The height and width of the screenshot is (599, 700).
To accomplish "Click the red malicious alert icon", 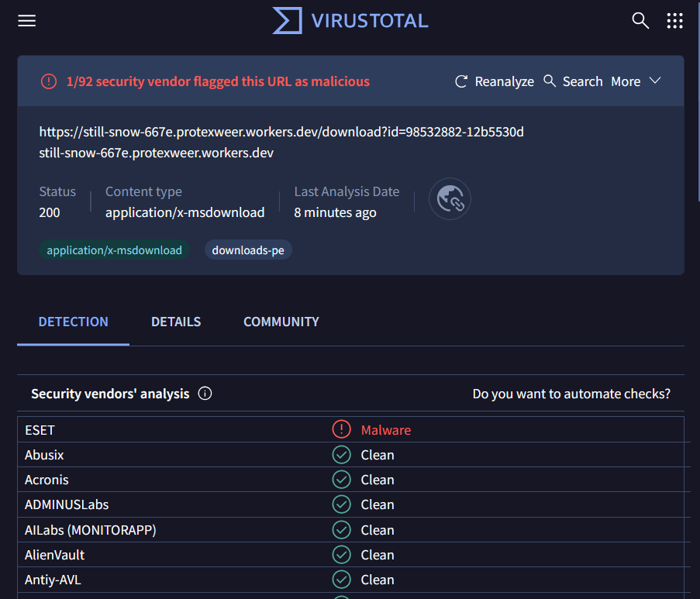I will 49,81.
